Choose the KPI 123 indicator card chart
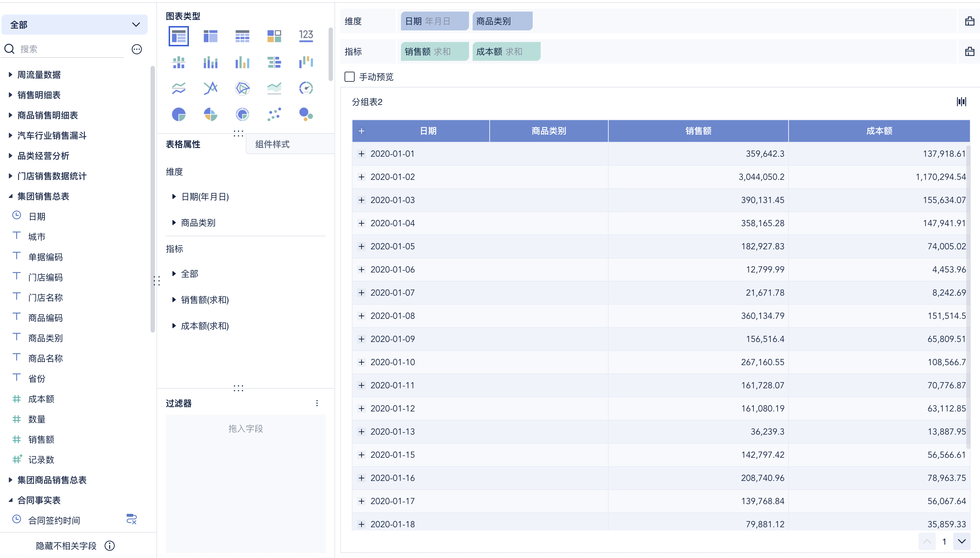980x558 pixels. pos(306,36)
